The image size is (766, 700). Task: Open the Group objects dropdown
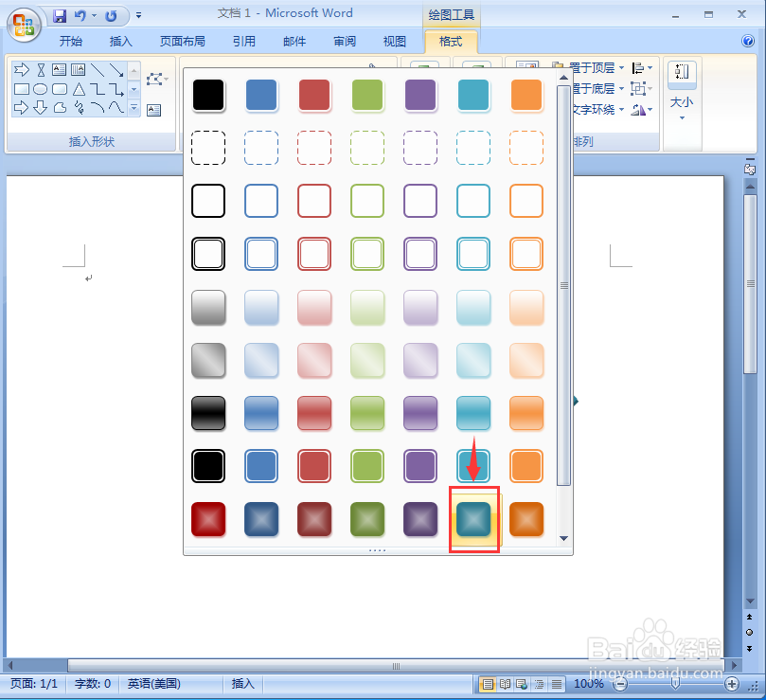tap(641, 88)
